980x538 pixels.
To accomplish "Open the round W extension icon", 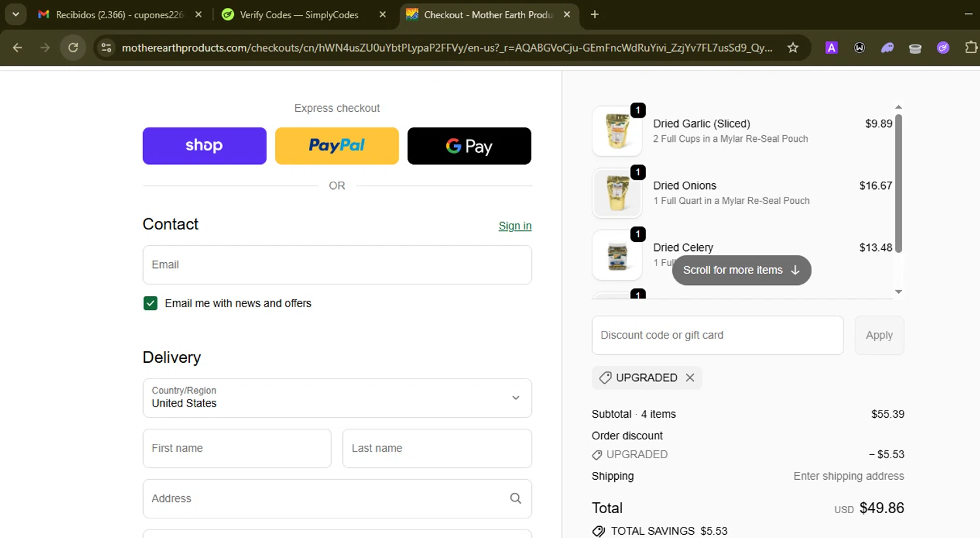I will point(860,48).
